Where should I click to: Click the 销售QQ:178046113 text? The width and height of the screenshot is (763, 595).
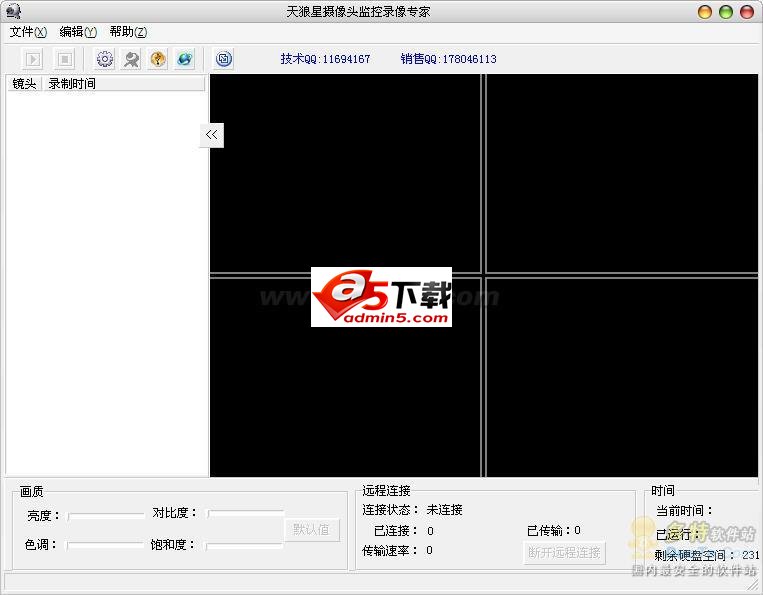[x=448, y=59]
